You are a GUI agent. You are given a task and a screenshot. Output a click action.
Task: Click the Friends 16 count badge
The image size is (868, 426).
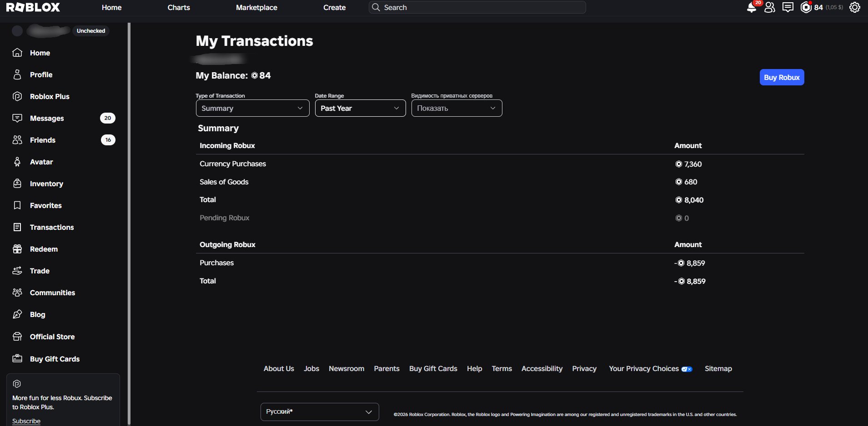(x=108, y=140)
